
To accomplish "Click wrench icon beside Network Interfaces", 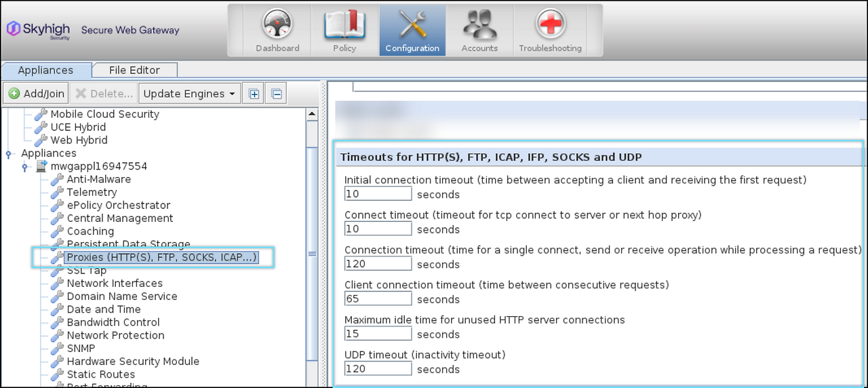I will [57, 284].
